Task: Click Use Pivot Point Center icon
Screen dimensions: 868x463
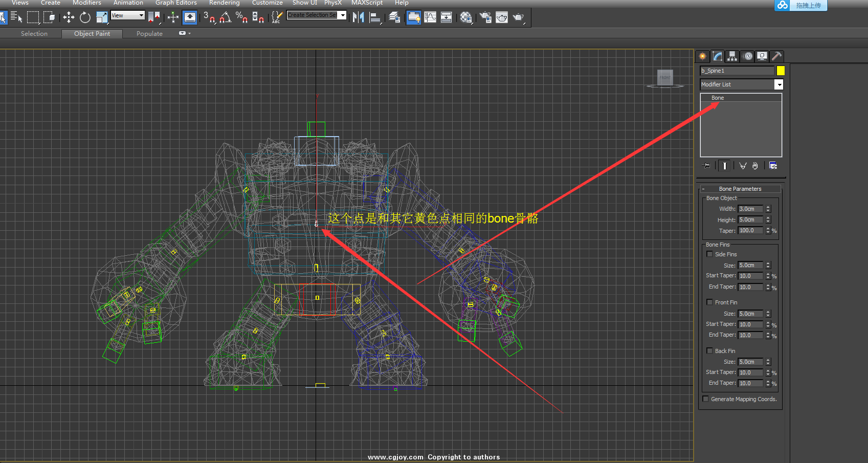Action: [x=154, y=17]
